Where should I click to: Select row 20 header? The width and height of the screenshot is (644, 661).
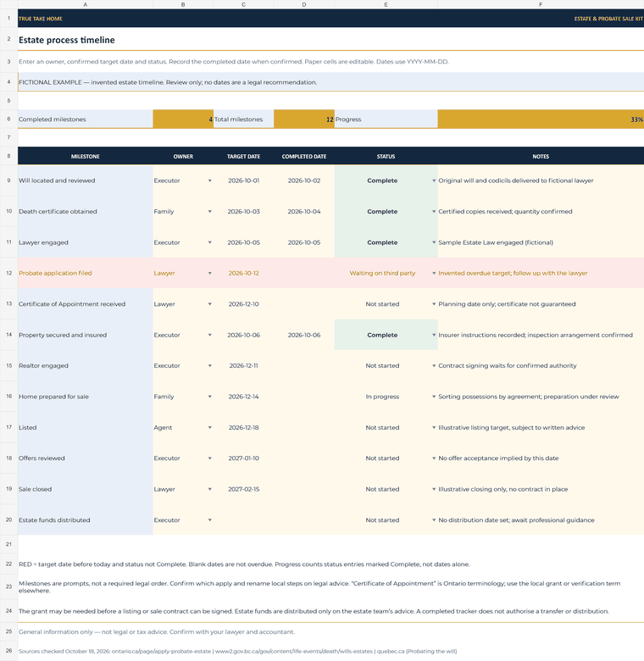(x=8, y=519)
